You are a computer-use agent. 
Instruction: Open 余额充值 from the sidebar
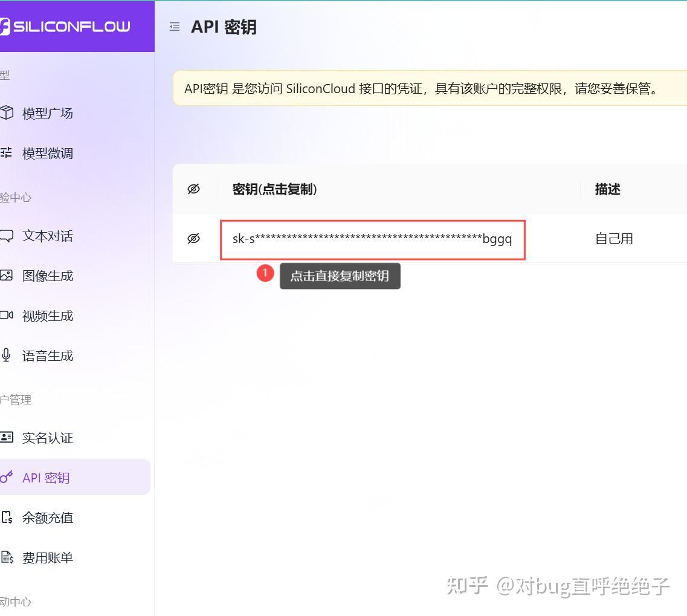pyautogui.click(x=48, y=517)
